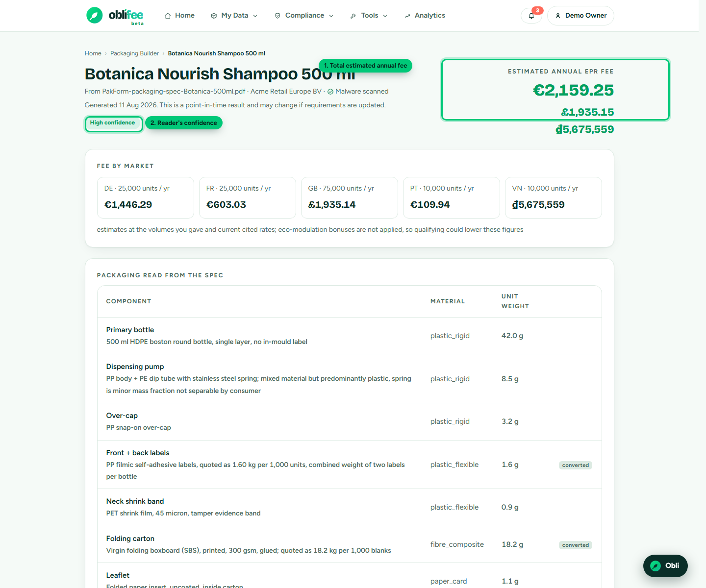Click the Compliance shield icon

coord(277,16)
